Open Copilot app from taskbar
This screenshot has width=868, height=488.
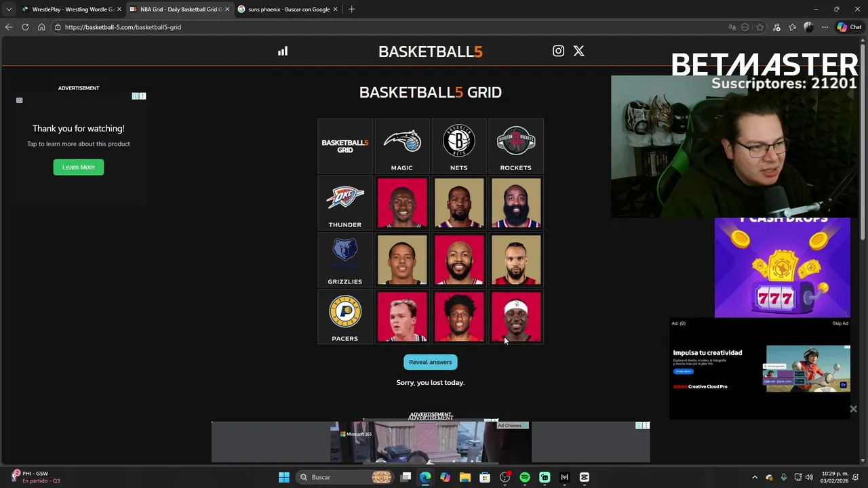(x=445, y=477)
